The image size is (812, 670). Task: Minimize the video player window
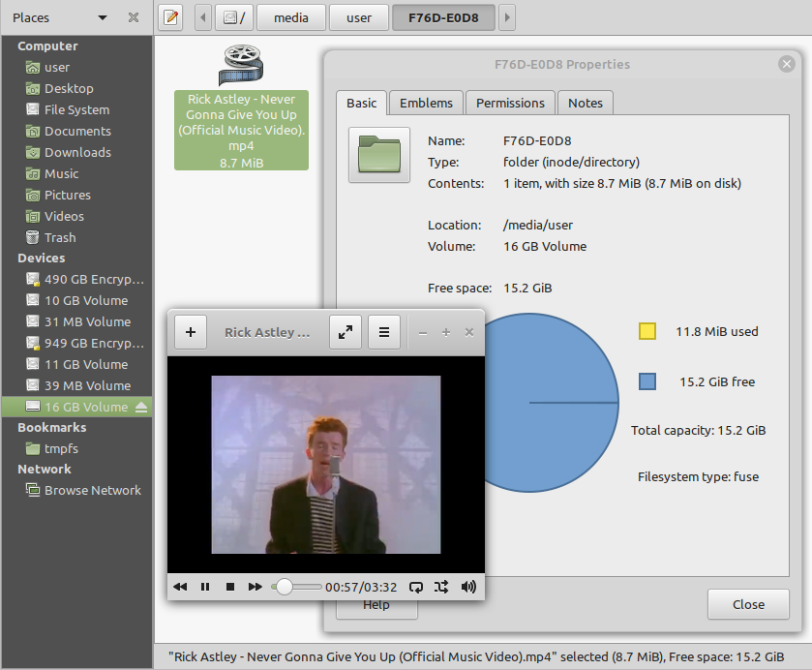click(x=423, y=333)
